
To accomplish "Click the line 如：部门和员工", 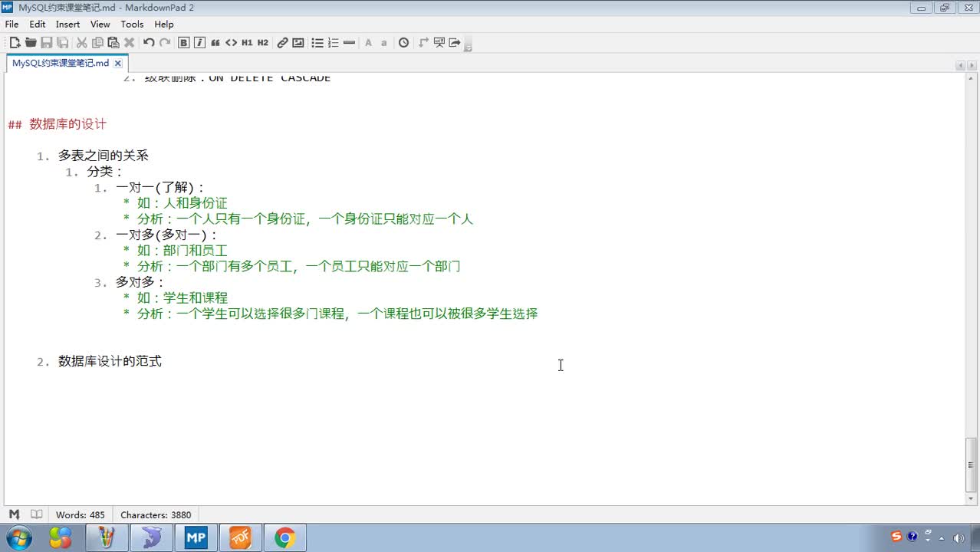I will pyautogui.click(x=183, y=251).
